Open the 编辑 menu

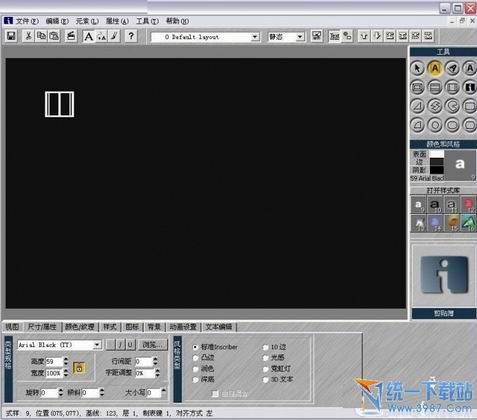pos(57,21)
